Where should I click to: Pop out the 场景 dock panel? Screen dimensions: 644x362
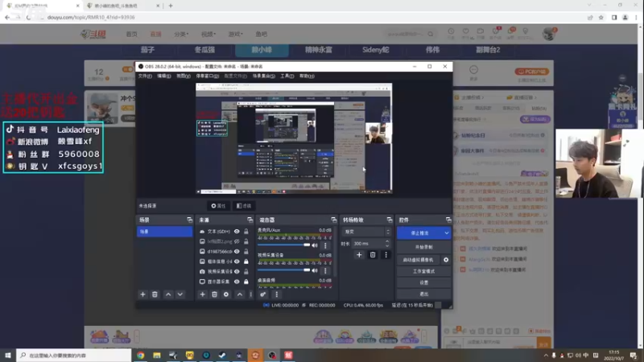[189, 220]
